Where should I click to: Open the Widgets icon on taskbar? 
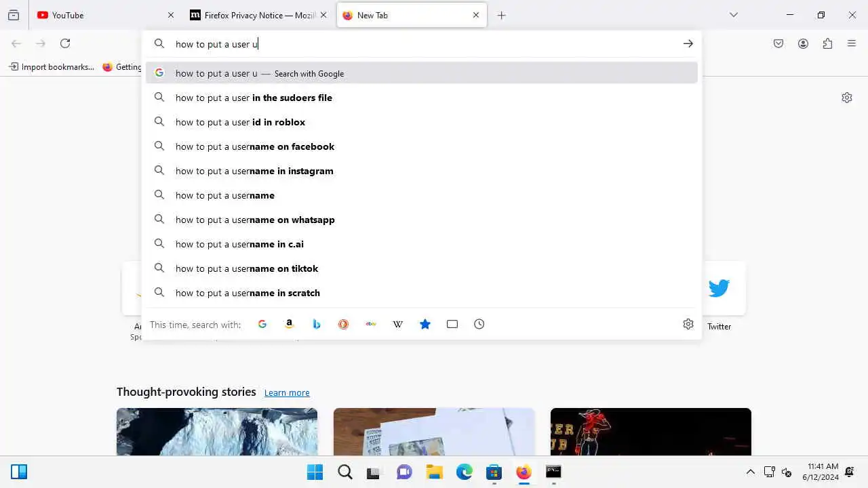19,472
